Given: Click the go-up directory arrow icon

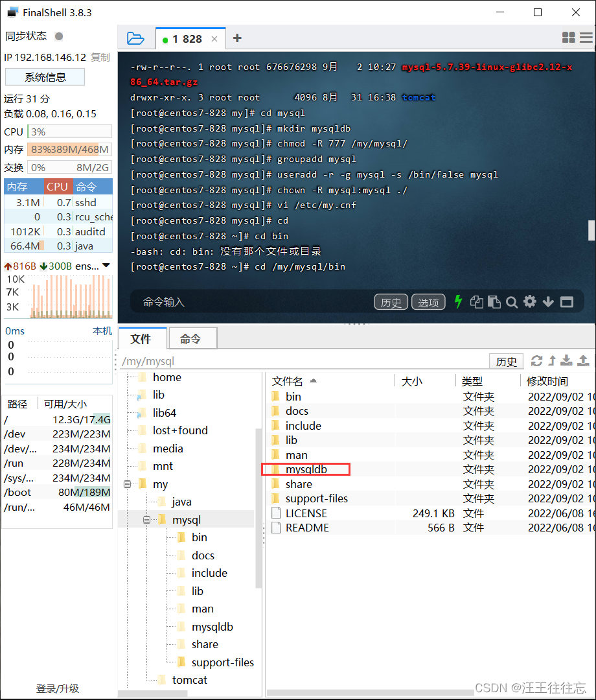Looking at the screenshot, I should (x=553, y=361).
